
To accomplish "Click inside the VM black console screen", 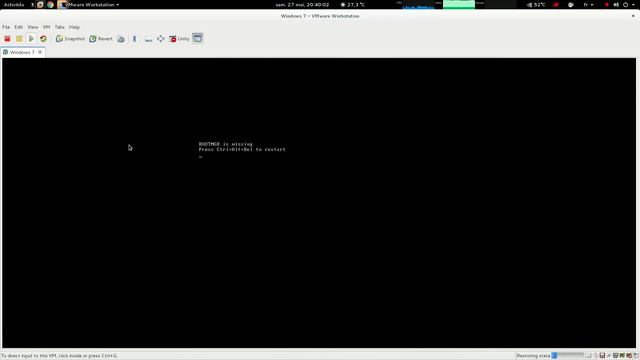I will tap(319, 203).
